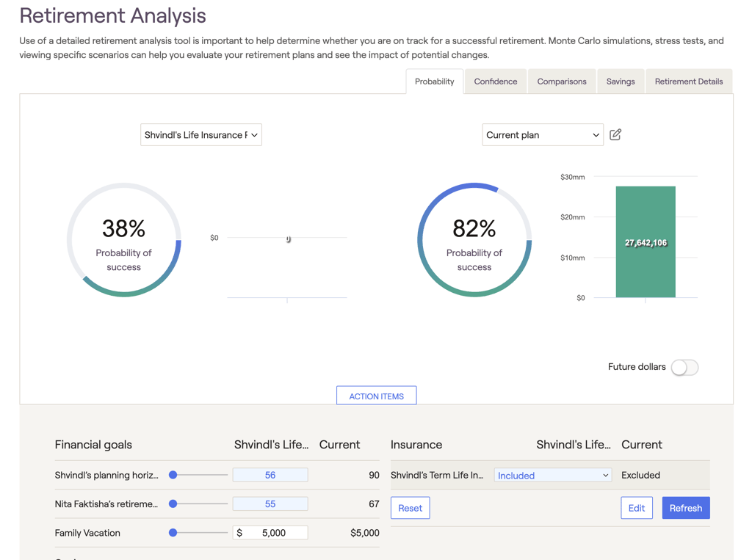Expand the Current plan dropdown
This screenshot has width=752, height=560.
click(x=542, y=135)
